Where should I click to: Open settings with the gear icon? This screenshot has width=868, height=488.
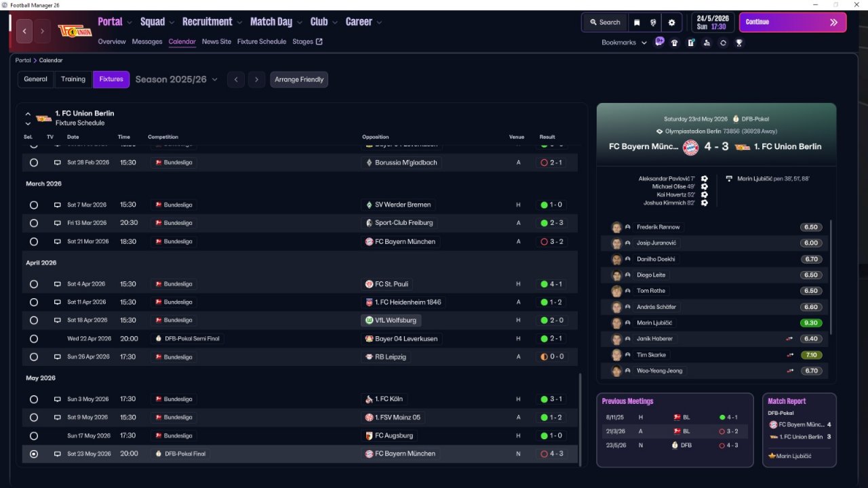(x=671, y=22)
